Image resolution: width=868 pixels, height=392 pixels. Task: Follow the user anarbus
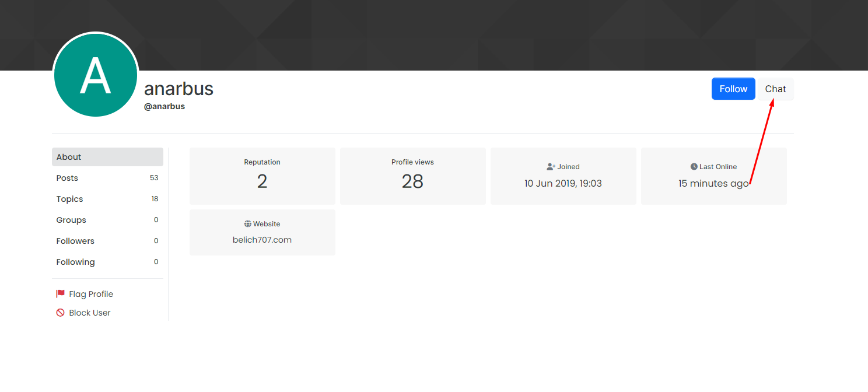(x=733, y=89)
